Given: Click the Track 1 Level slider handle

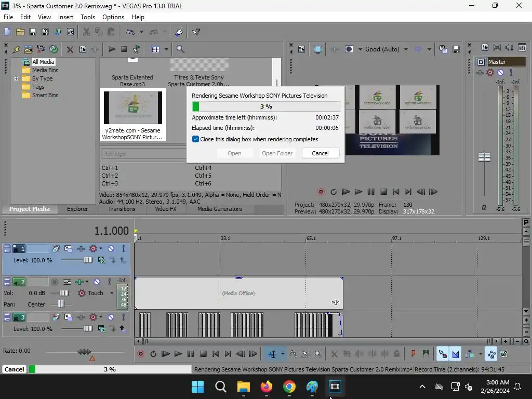Looking at the screenshot, I should point(87,260).
